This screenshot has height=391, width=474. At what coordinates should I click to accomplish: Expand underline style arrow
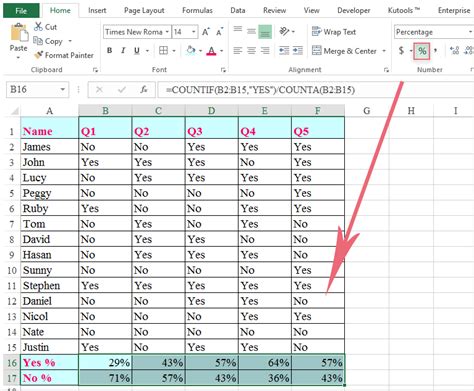[x=147, y=51]
